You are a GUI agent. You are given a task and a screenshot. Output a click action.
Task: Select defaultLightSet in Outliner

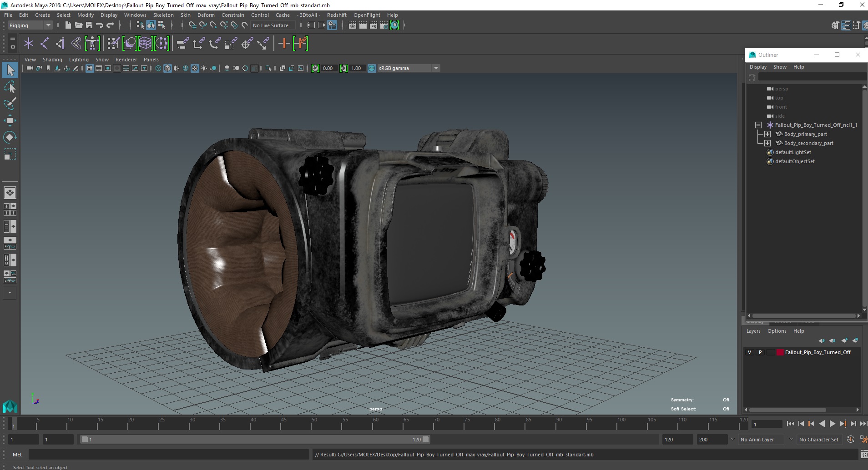(x=793, y=152)
